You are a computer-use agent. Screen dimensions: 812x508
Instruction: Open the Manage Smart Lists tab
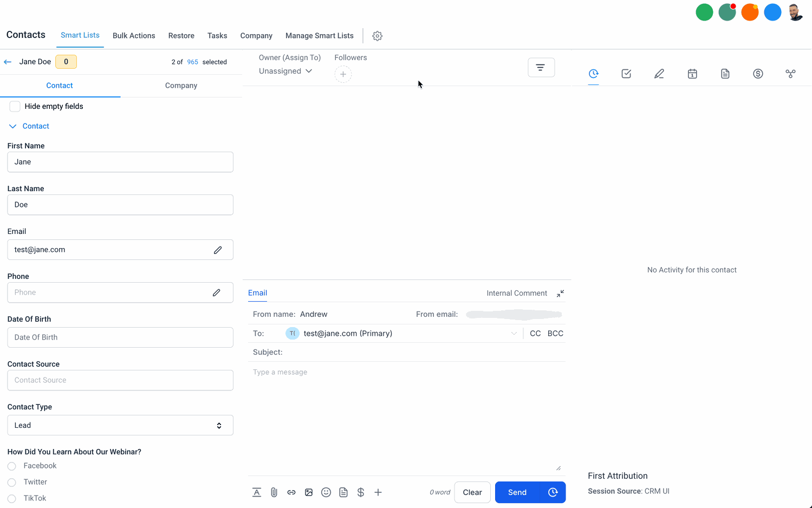[320, 36]
